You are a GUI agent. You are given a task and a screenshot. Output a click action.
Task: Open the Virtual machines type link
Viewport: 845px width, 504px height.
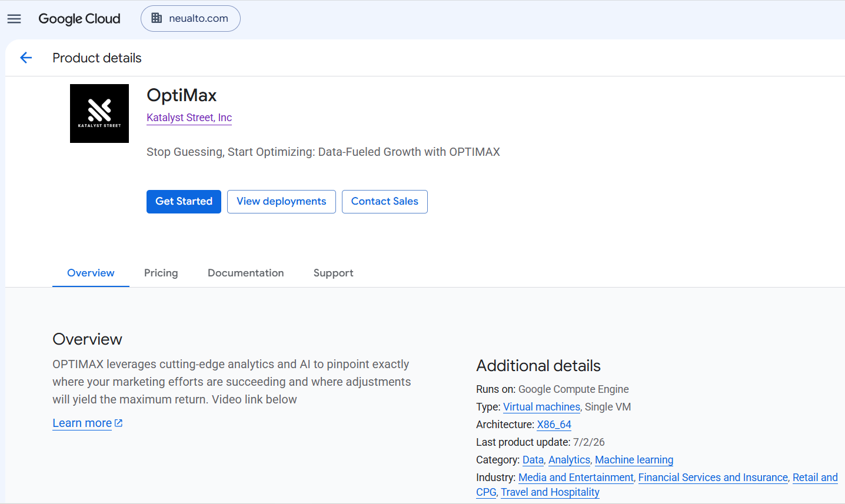click(542, 407)
